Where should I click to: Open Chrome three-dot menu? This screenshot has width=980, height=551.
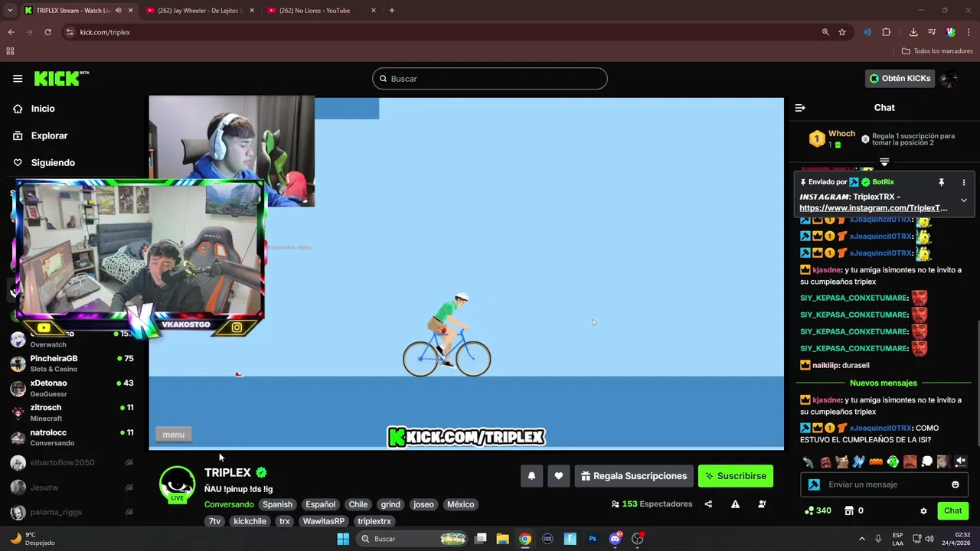pyautogui.click(x=969, y=32)
